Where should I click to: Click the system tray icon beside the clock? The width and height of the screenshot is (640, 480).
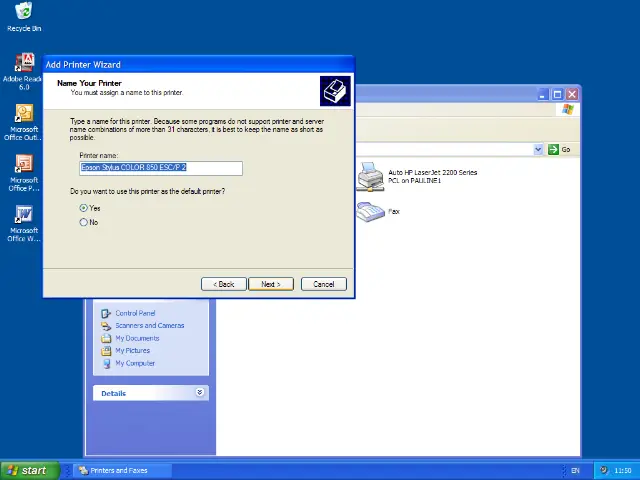pyautogui.click(x=604, y=470)
